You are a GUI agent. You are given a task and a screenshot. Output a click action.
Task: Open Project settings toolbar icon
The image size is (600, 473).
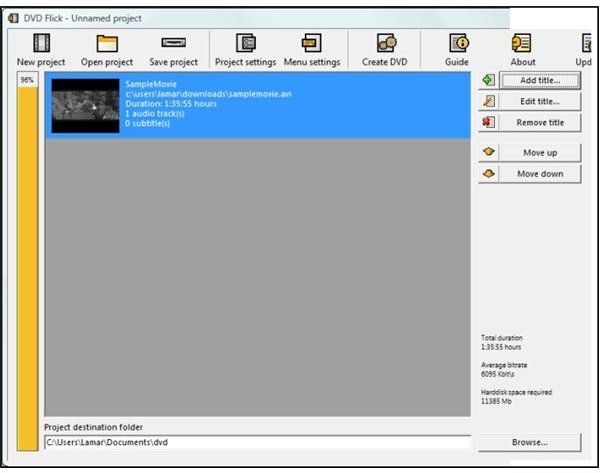[x=246, y=43]
